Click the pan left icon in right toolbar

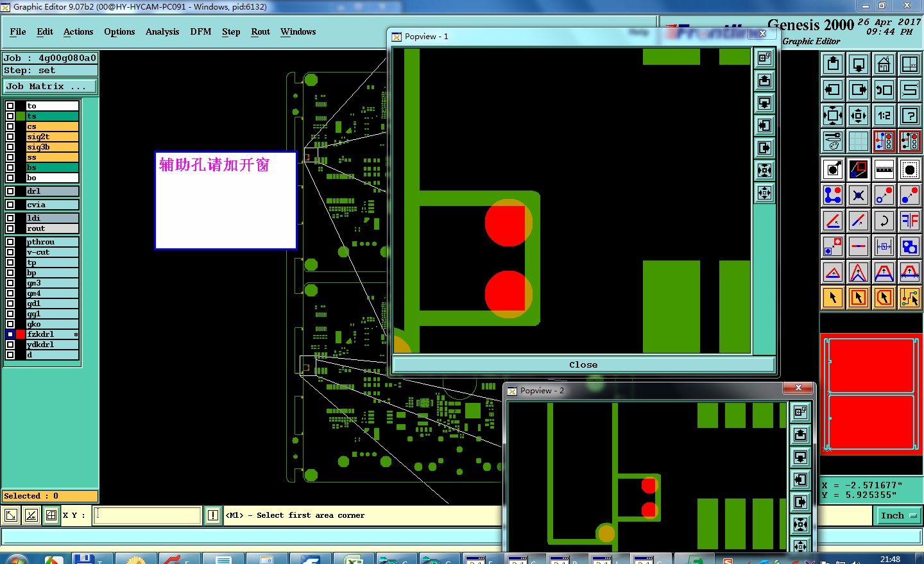pos(833,90)
